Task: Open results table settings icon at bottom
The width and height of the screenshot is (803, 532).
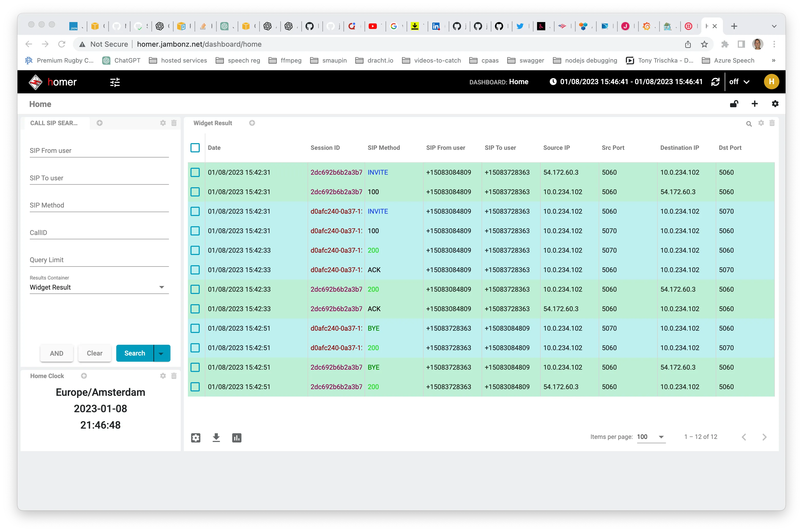Action: pos(196,438)
